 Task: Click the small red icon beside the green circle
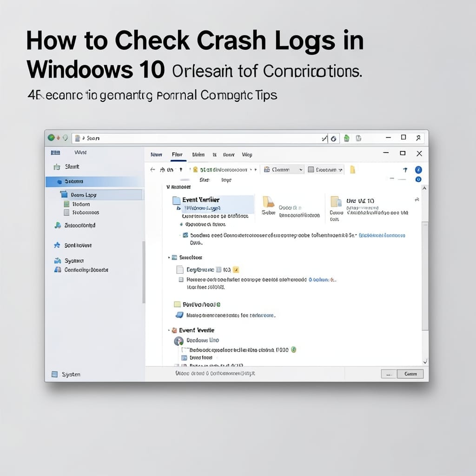(58, 138)
